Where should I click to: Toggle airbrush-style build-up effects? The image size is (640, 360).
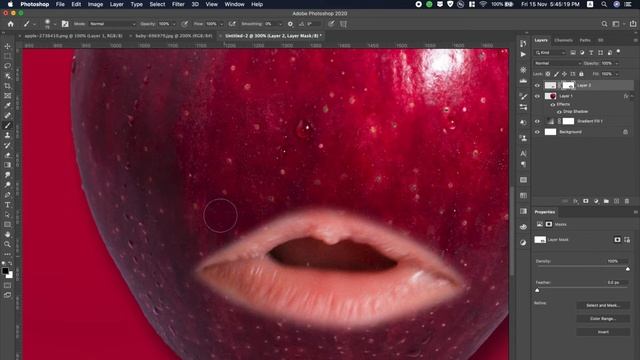click(232, 24)
